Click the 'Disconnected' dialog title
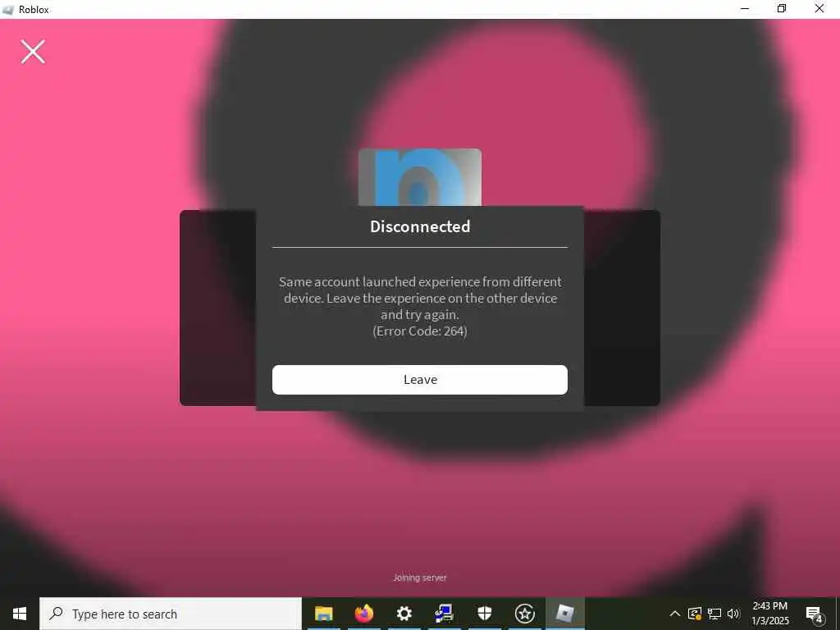The width and height of the screenshot is (840, 630). [x=420, y=226]
